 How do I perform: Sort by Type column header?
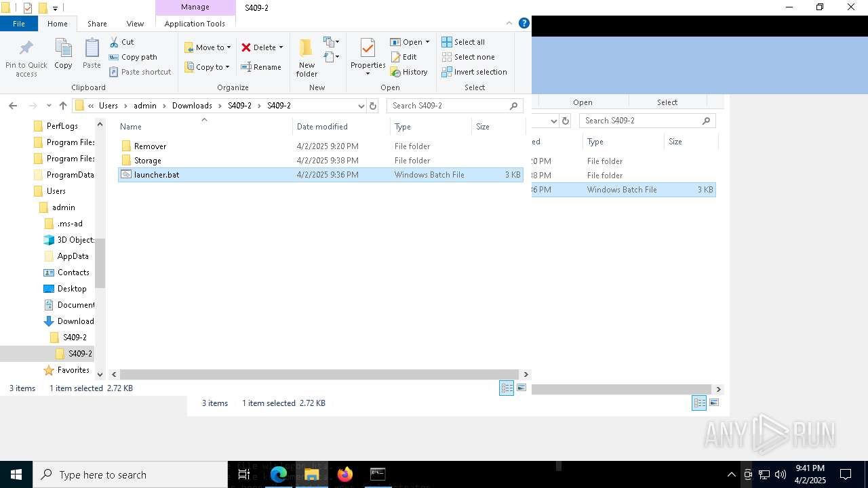click(403, 127)
